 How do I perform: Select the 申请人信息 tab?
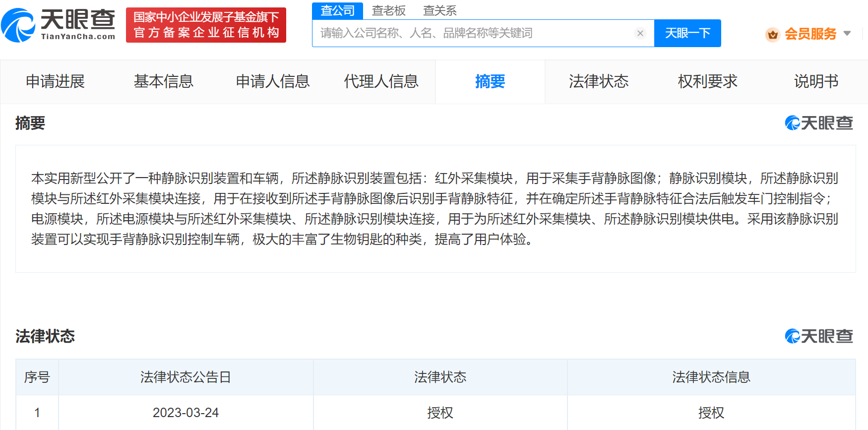point(272,81)
